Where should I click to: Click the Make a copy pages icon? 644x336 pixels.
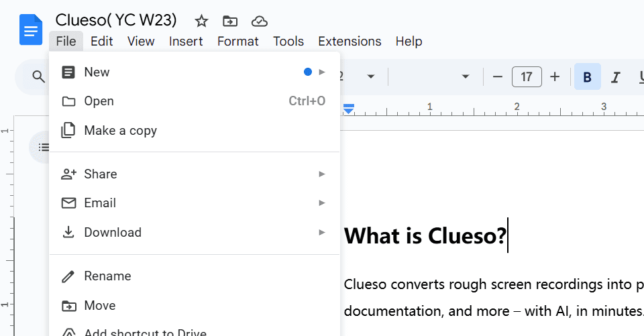[68, 130]
